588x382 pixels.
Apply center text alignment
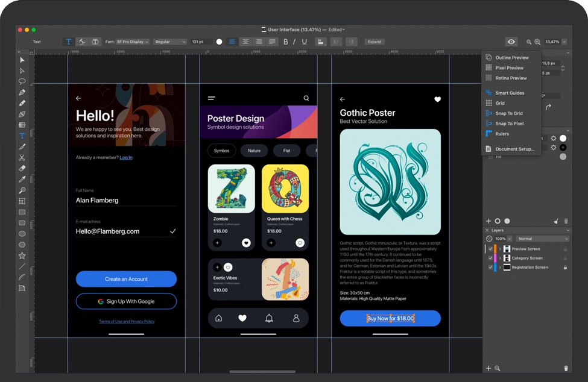245,42
